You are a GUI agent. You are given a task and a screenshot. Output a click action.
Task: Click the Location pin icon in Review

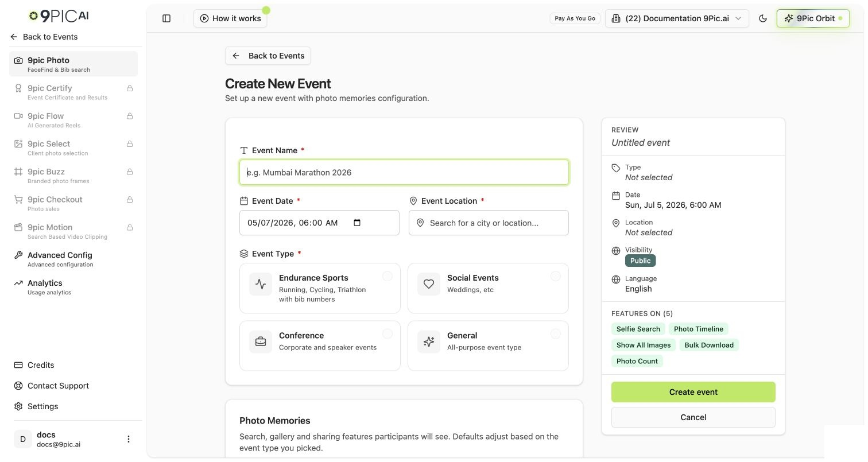click(x=616, y=223)
